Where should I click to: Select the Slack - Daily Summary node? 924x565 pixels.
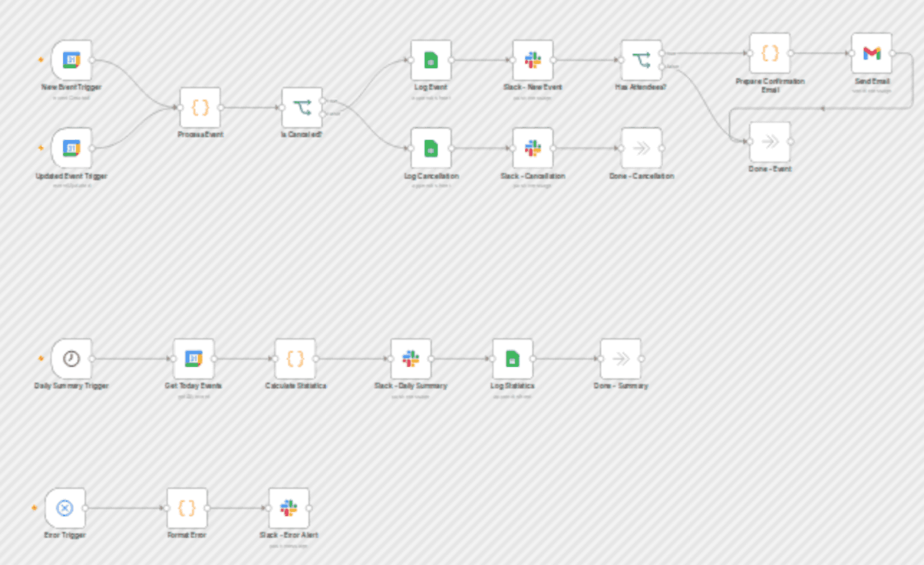410,358
